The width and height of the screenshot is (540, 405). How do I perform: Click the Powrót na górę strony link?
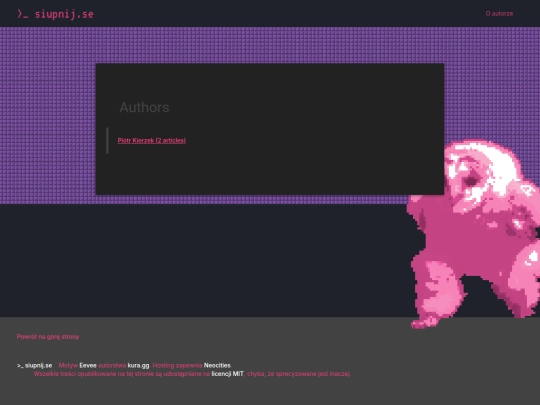[48, 337]
